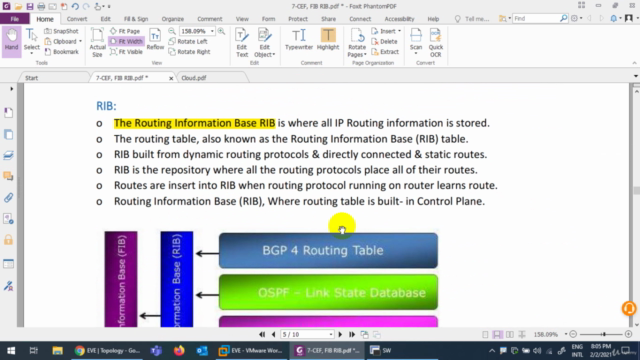Open the ribbon zoom percentage dropdown

tap(212, 31)
